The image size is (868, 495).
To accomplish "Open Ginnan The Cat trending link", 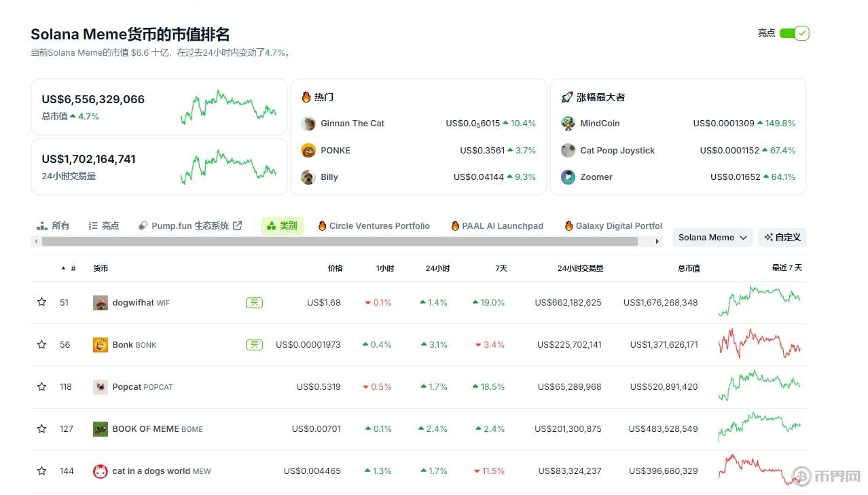I will pyautogui.click(x=352, y=124).
